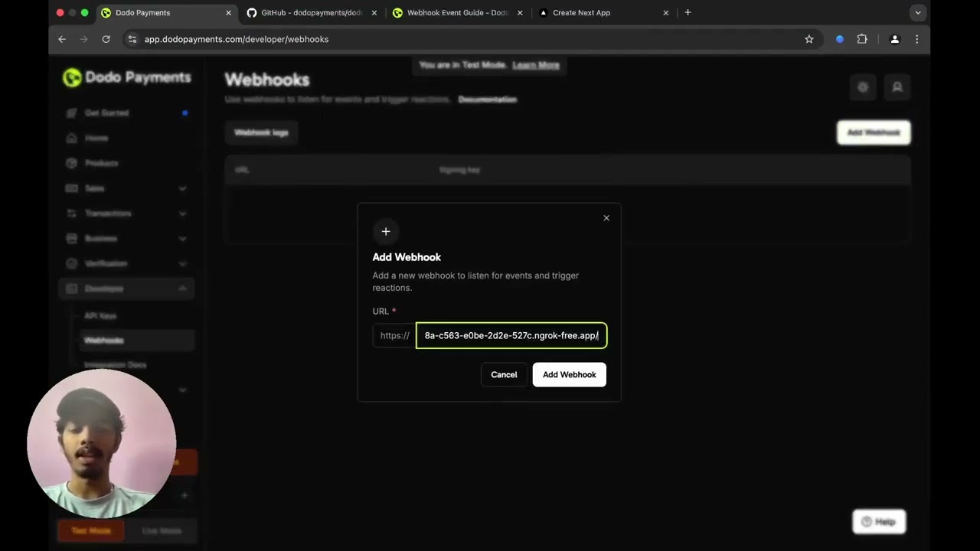Open the Documentation link under Webhooks heading

coord(488,99)
